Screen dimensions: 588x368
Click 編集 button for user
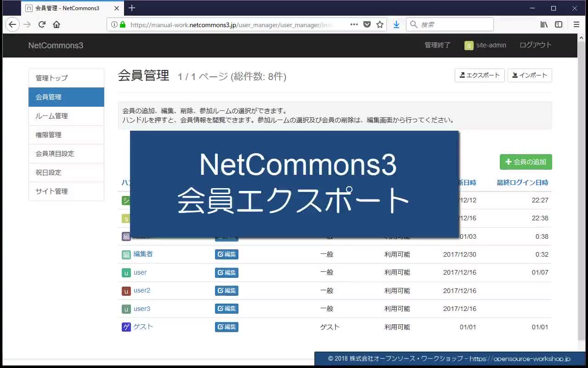(x=226, y=273)
